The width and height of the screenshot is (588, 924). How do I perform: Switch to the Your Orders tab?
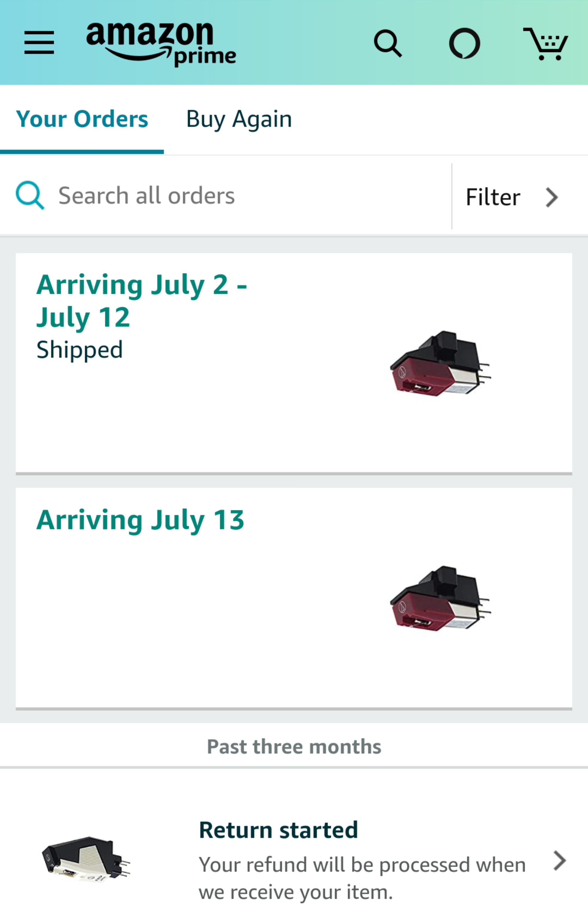82,119
